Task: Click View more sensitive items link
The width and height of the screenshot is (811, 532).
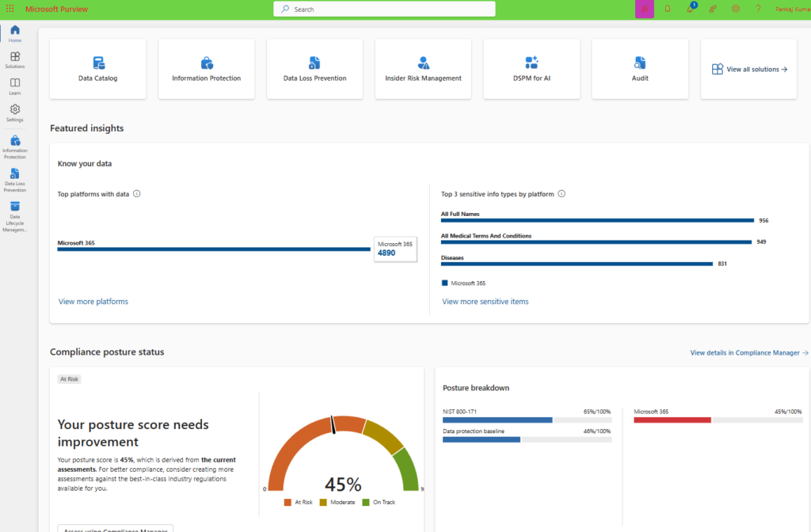Action: tap(485, 302)
